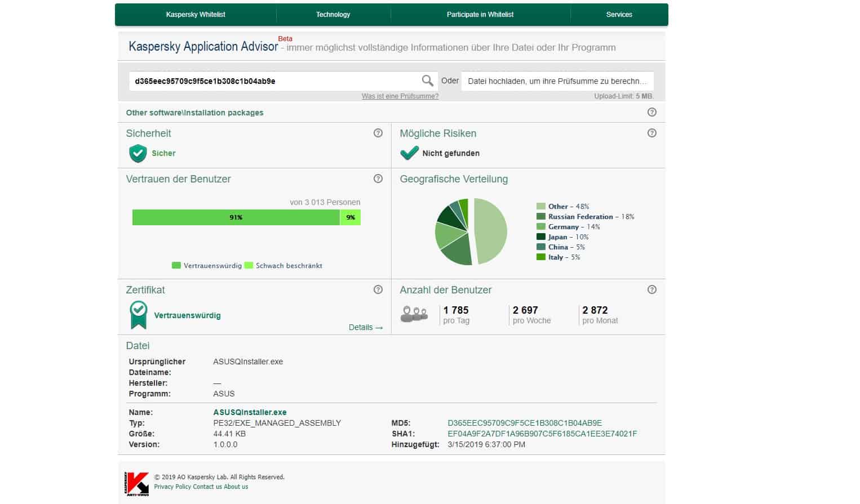Open Participate in Whitelist menu

(x=480, y=15)
